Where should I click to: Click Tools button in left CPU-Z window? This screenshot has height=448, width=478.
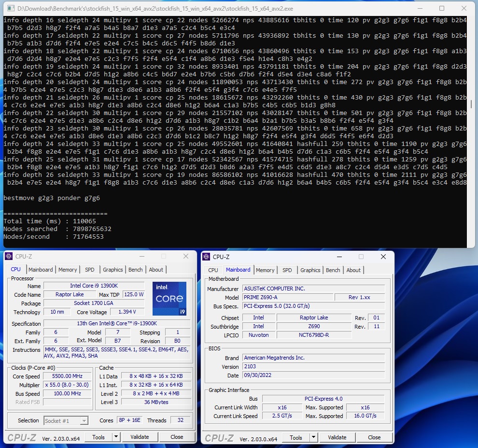pyautogui.click(x=98, y=437)
